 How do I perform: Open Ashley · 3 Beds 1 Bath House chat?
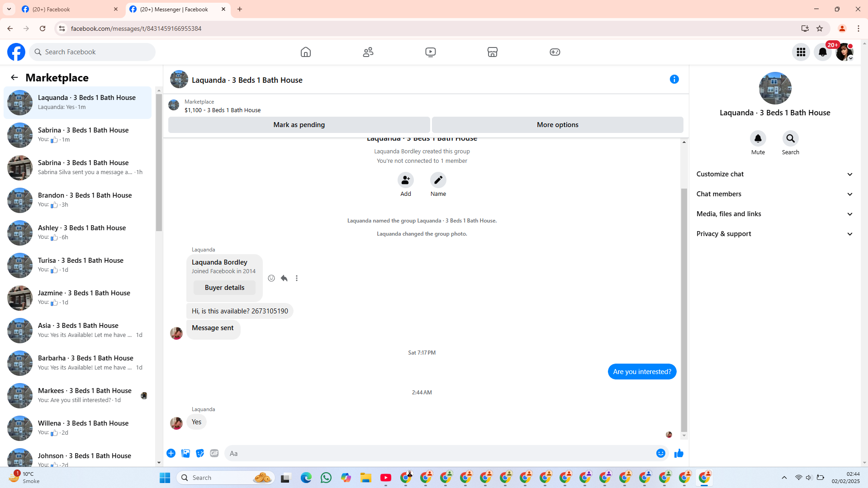(x=78, y=233)
